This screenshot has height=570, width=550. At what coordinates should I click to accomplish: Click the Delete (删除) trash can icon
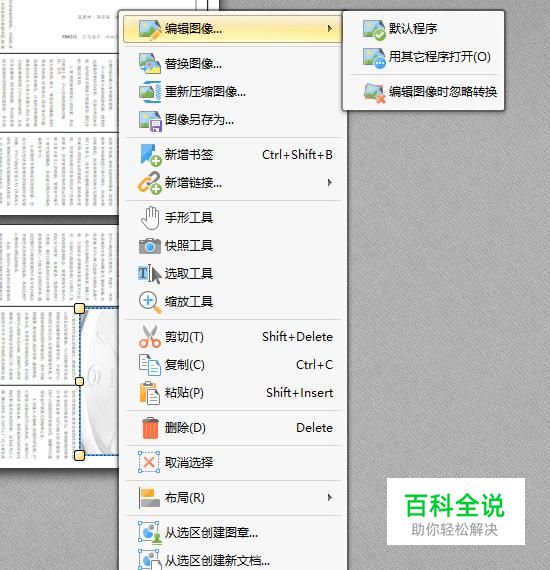tap(150, 428)
